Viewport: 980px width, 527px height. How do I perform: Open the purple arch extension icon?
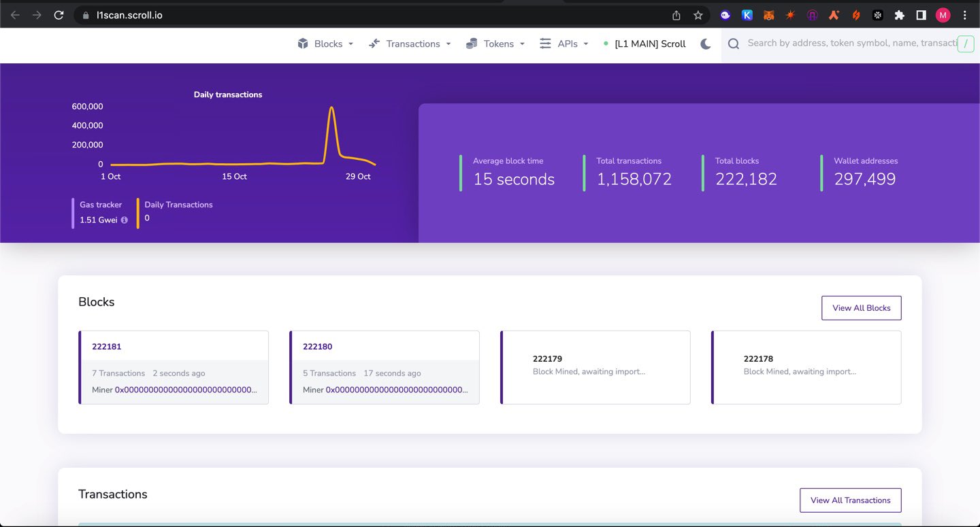coord(813,15)
